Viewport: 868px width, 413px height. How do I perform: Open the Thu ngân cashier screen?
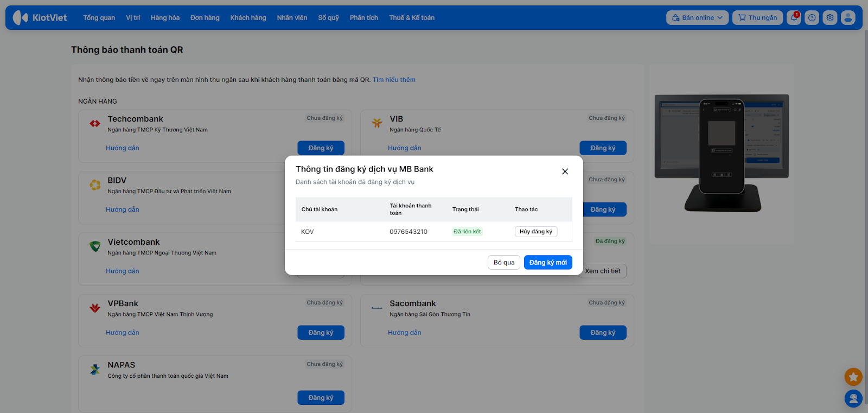(x=757, y=18)
